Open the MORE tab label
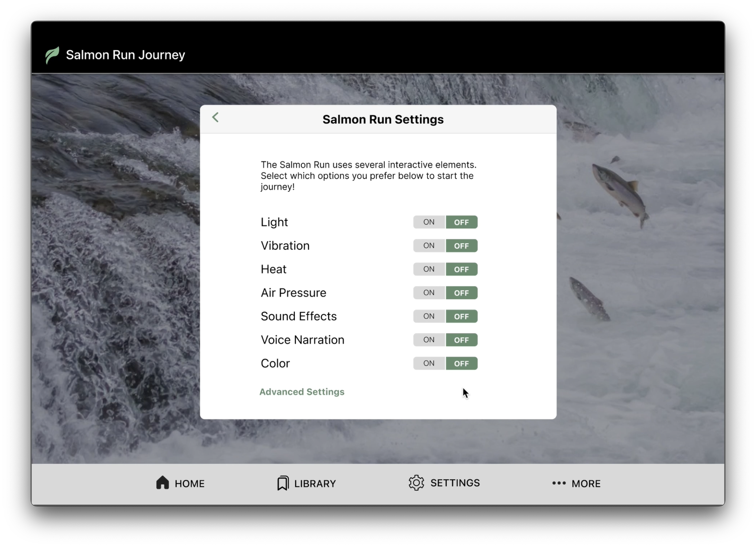756x547 pixels. (x=586, y=484)
